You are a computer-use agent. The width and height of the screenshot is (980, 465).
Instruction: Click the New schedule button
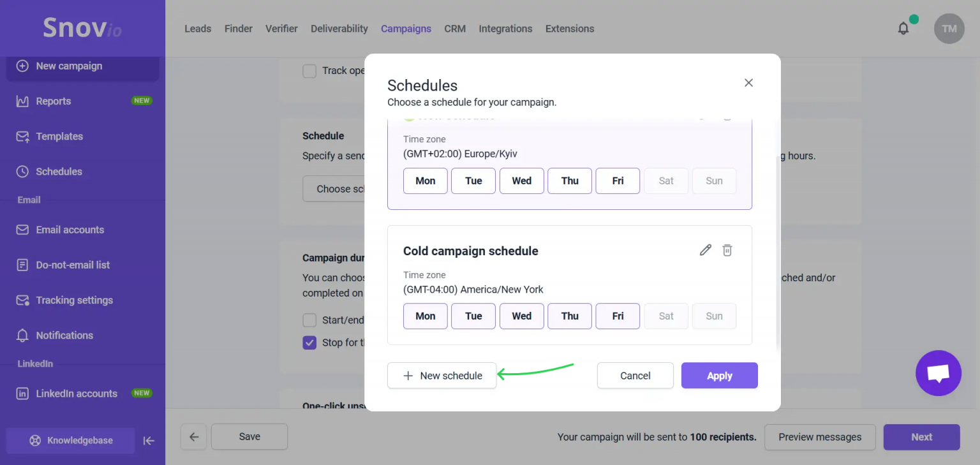pos(442,376)
